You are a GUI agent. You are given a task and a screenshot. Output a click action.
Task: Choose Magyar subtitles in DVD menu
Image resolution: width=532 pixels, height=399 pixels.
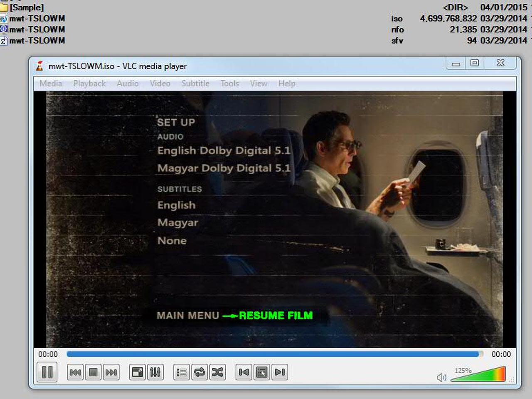coord(177,223)
